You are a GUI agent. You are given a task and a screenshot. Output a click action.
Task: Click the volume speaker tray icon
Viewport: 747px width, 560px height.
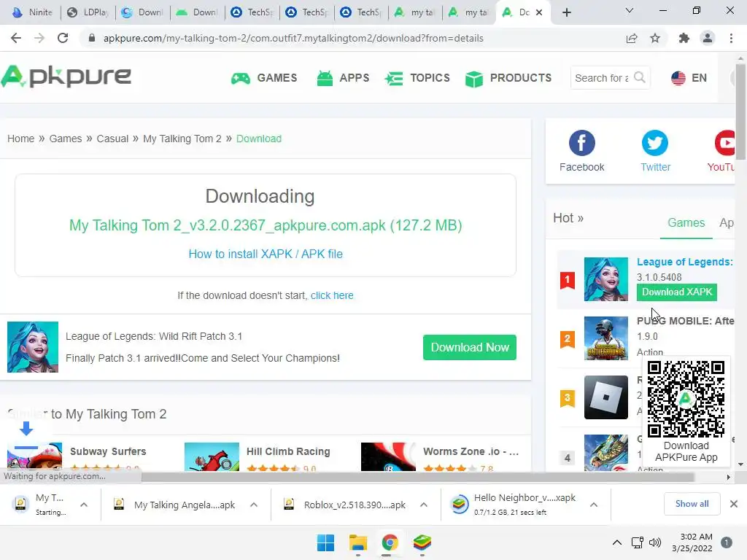click(655, 542)
